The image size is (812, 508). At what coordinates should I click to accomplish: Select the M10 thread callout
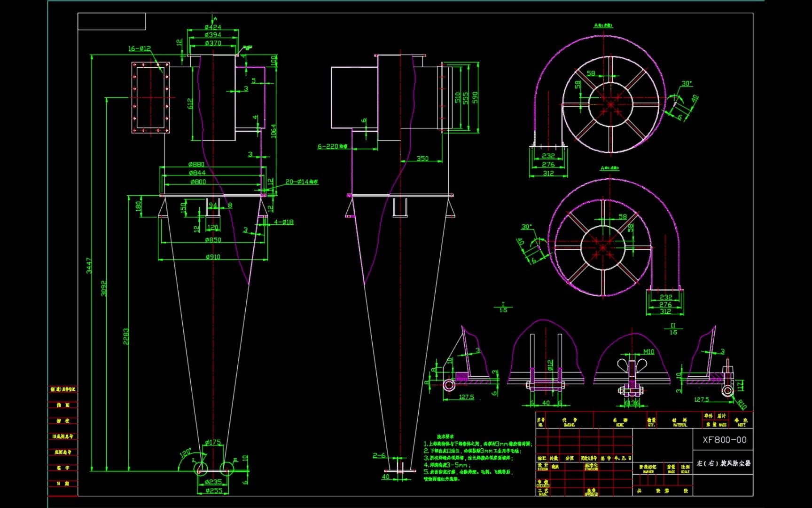[x=648, y=352]
